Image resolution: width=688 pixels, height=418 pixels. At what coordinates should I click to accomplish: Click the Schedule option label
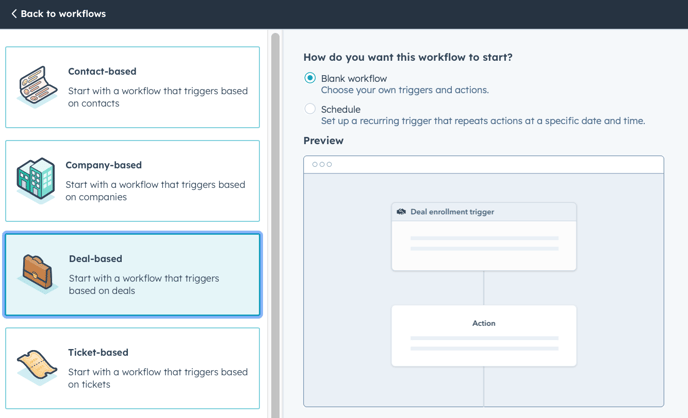point(340,109)
